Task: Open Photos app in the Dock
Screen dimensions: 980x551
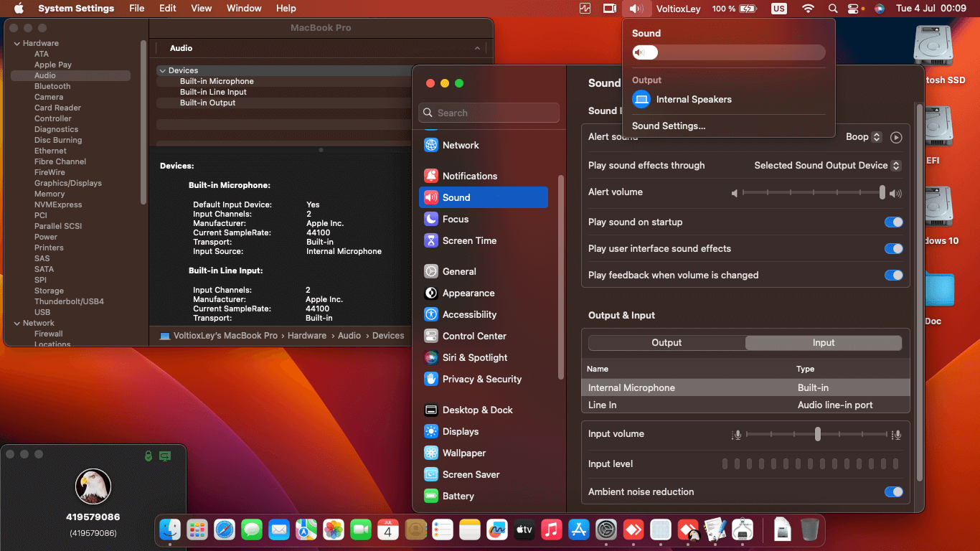Action: (x=334, y=530)
